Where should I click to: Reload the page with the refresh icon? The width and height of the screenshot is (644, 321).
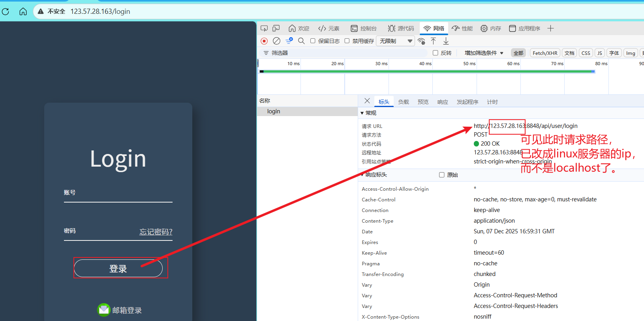6,11
